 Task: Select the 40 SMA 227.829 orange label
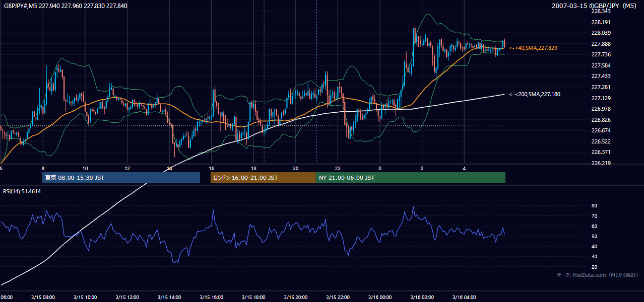tap(533, 48)
